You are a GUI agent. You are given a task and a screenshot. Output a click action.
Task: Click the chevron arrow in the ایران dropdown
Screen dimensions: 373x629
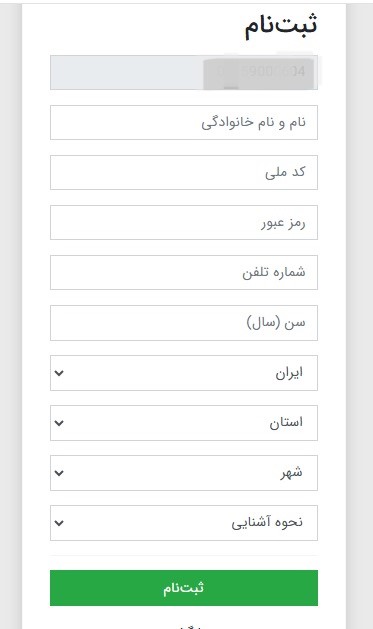[59, 373]
